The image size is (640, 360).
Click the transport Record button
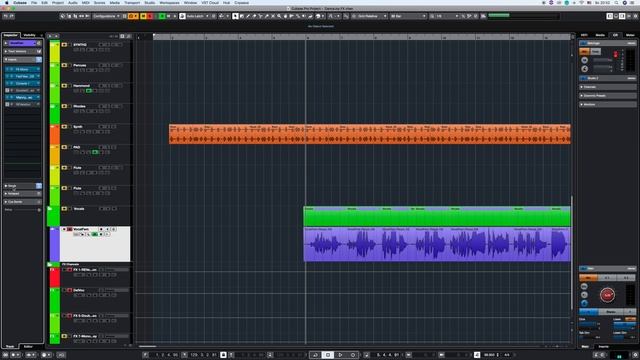tap(353, 355)
